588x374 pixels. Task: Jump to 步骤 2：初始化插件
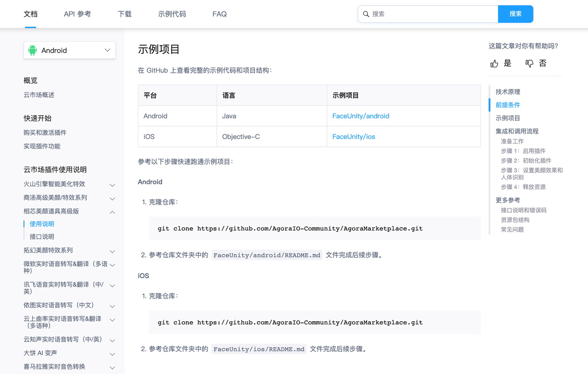[526, 161]
